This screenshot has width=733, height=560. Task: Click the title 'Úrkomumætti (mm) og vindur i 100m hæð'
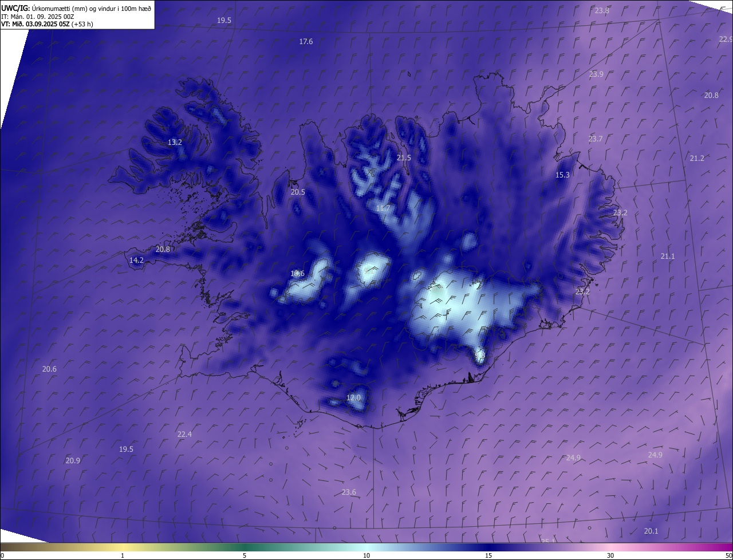pyautogui.click(x=92, y=8)
